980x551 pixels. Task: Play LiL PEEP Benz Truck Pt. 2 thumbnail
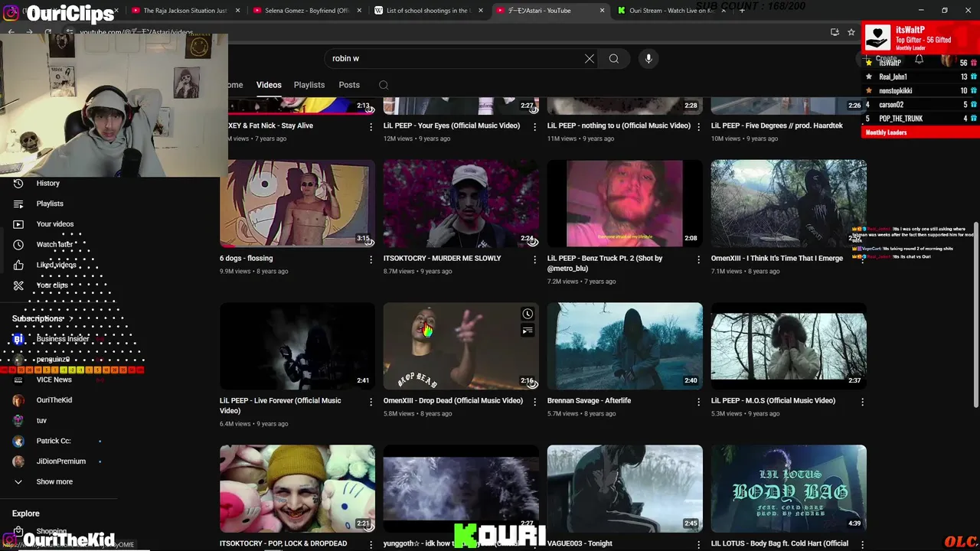click(x=625, y=204)
